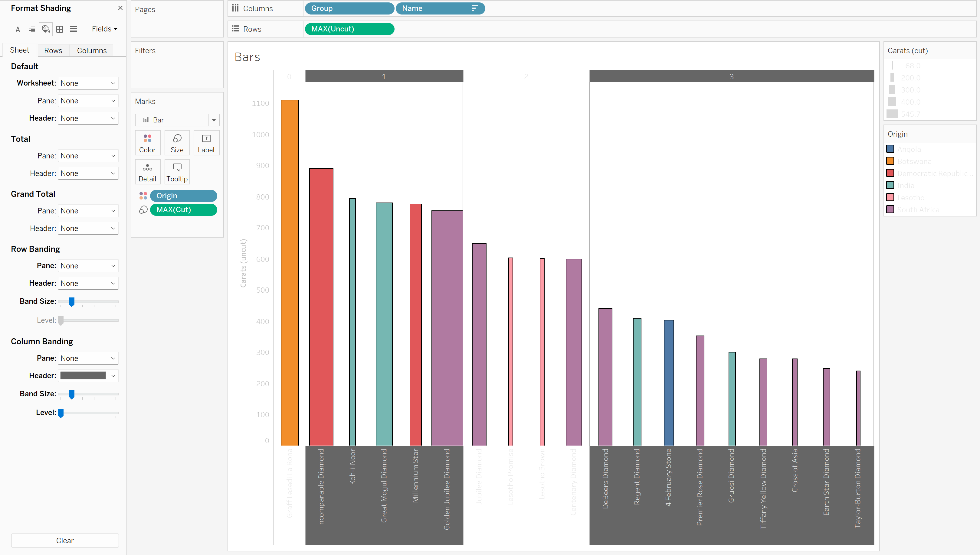Screen dimensions: 980x555
Task: Click the Column Banding Band Size slider
Action: pos(71,394)
